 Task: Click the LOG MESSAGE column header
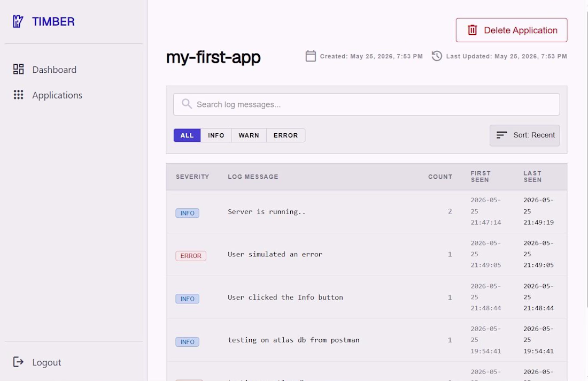(253, 177)
